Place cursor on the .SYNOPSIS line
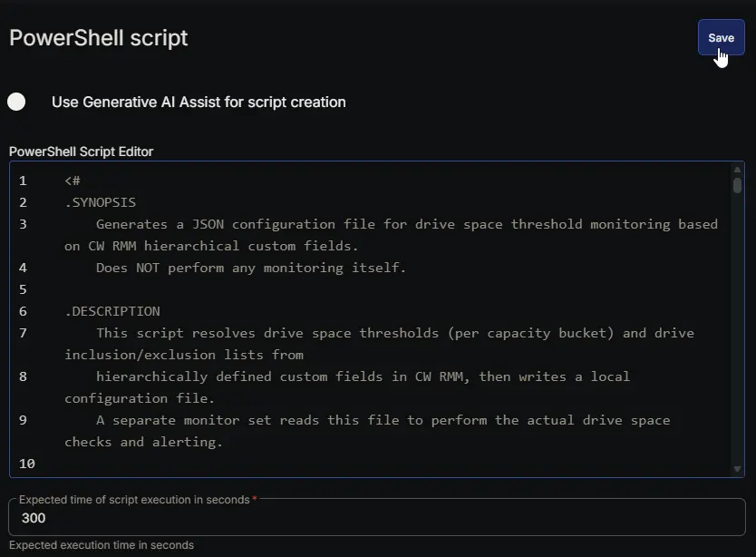The image size is (756, 557). [101, 202]
